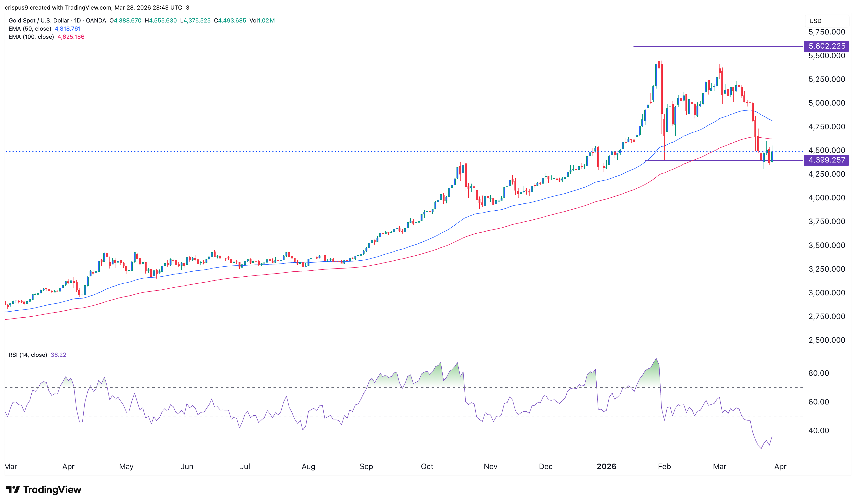
Task: Click the 80.00 level on RSI axis
Action: click(x=818, y=373)
